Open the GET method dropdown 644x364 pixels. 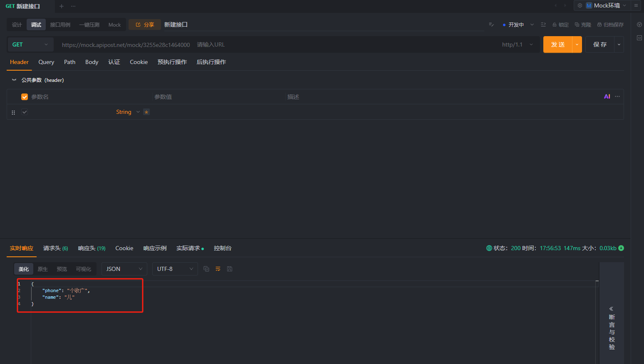point(30,44)
